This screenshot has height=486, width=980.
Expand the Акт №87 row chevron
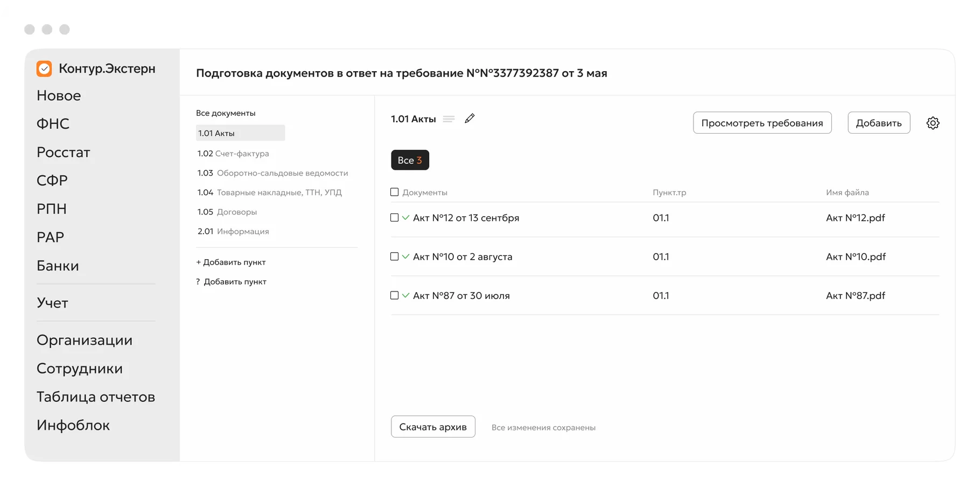(x=405, y=295)
